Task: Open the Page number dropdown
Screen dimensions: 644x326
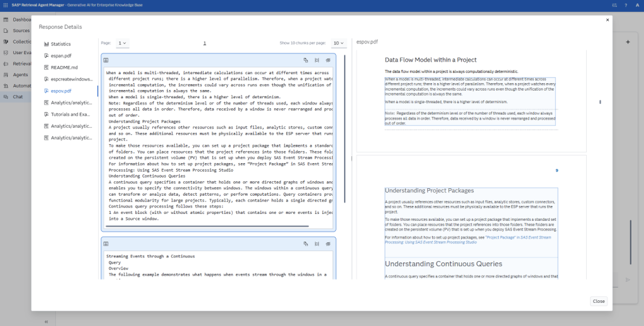Action: point(123,43)
